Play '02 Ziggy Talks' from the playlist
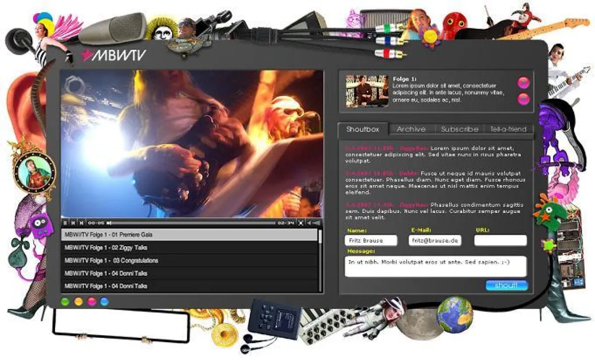Image resolution: width=595 pixels, height=364 pixels. click(x=188, y=248)
